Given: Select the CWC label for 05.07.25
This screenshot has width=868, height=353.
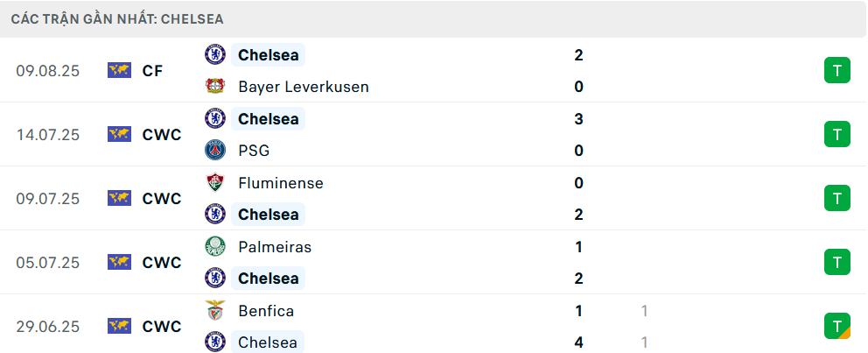Looking at the screenshot, I should [x=162, y=263].
